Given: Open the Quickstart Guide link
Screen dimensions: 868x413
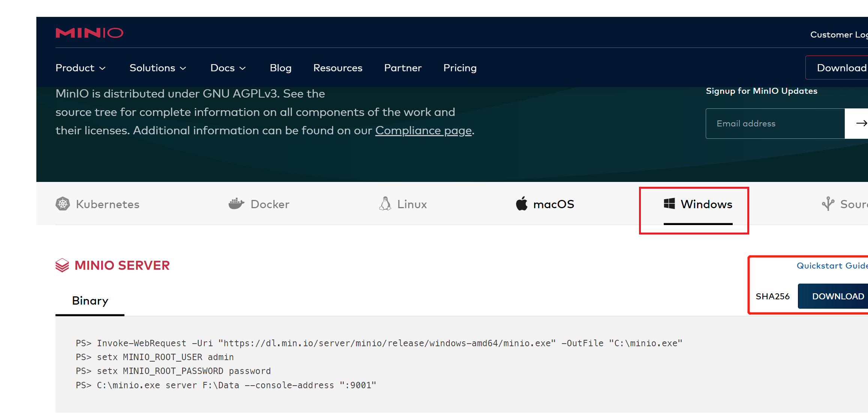Looking at the screenshot, I should click(831, 266).
